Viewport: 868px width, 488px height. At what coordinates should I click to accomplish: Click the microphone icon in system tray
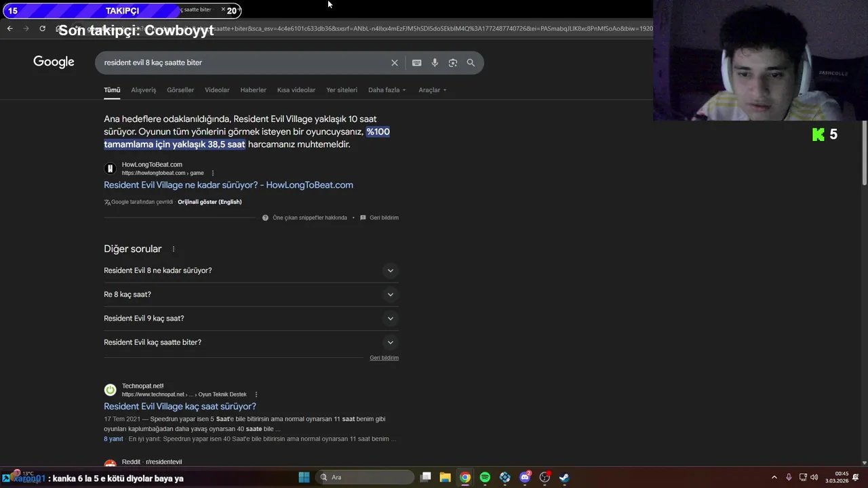coord(788,477)
